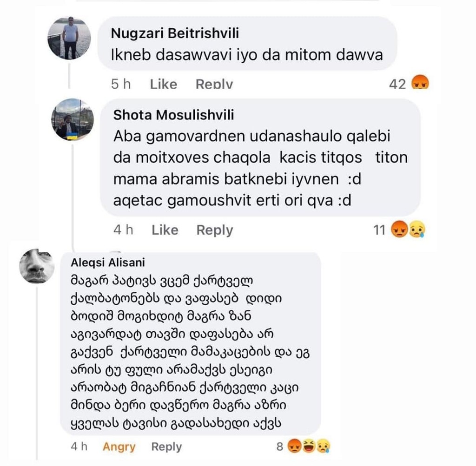View Shota Mosulishvili's profile photo
This screenshot has width=476, height=466.
72,119
